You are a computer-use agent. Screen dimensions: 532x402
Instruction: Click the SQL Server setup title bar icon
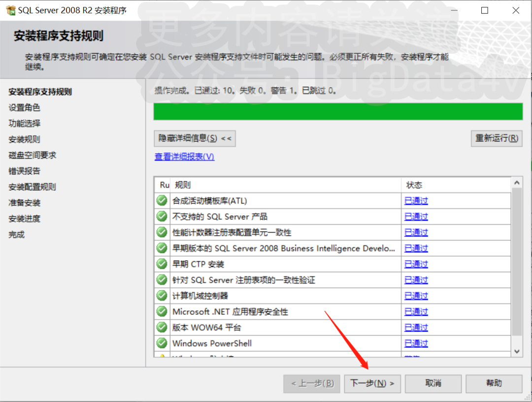tap(10, 10)
